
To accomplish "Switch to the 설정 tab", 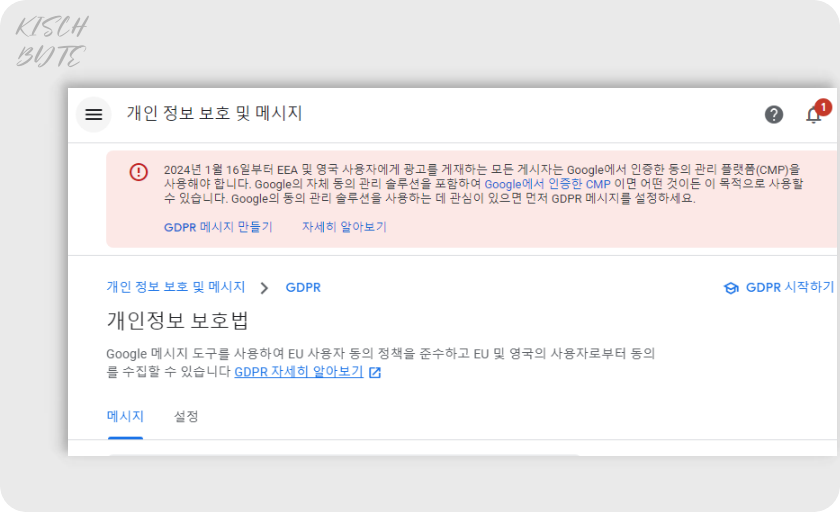I will point(186,416).
